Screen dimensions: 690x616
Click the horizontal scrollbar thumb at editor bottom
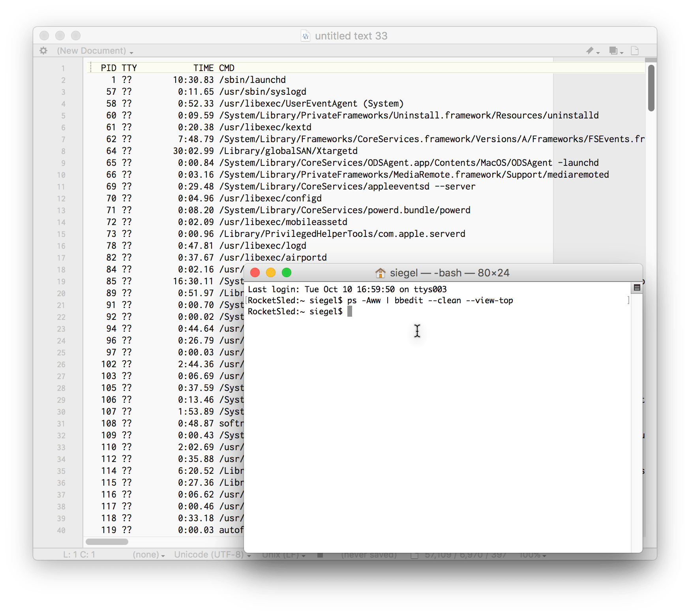point(107,542)
